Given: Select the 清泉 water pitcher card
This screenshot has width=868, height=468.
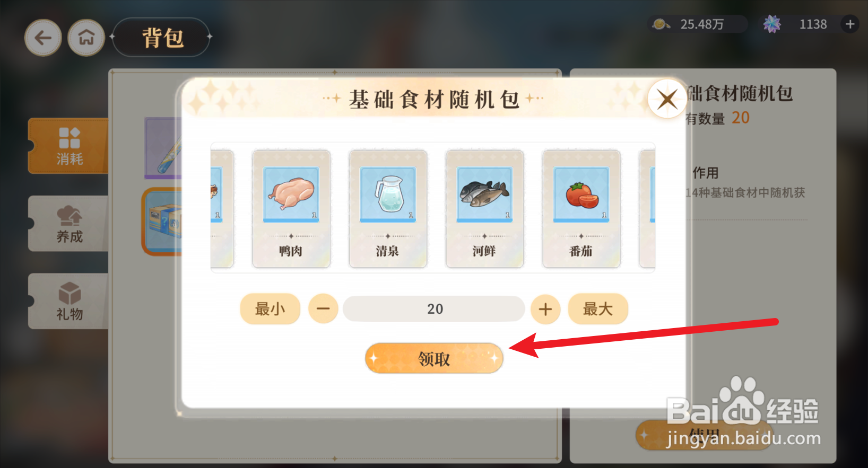Looking at the screenshot, I should [388, 209].
